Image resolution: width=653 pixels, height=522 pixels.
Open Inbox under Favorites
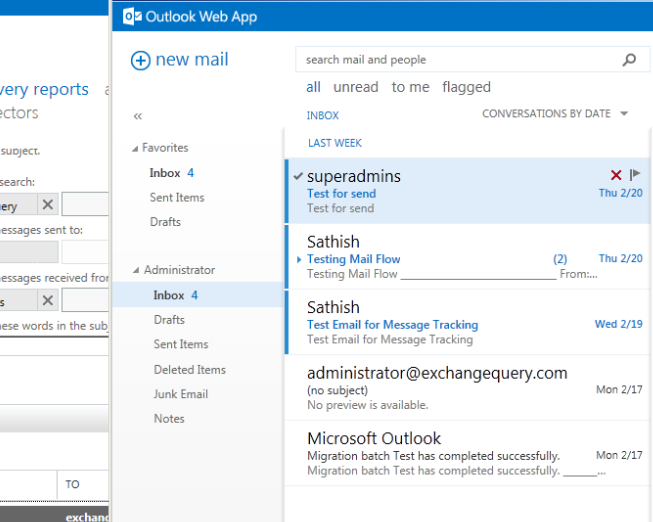tap(172, 173)
